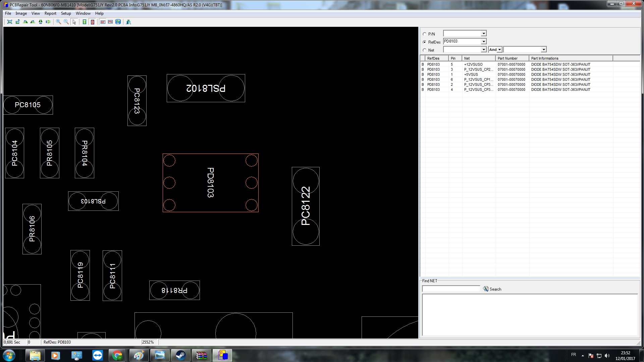
Task: Show top side with green T icon
Action: pyautogui.click(x=85, y=22)
